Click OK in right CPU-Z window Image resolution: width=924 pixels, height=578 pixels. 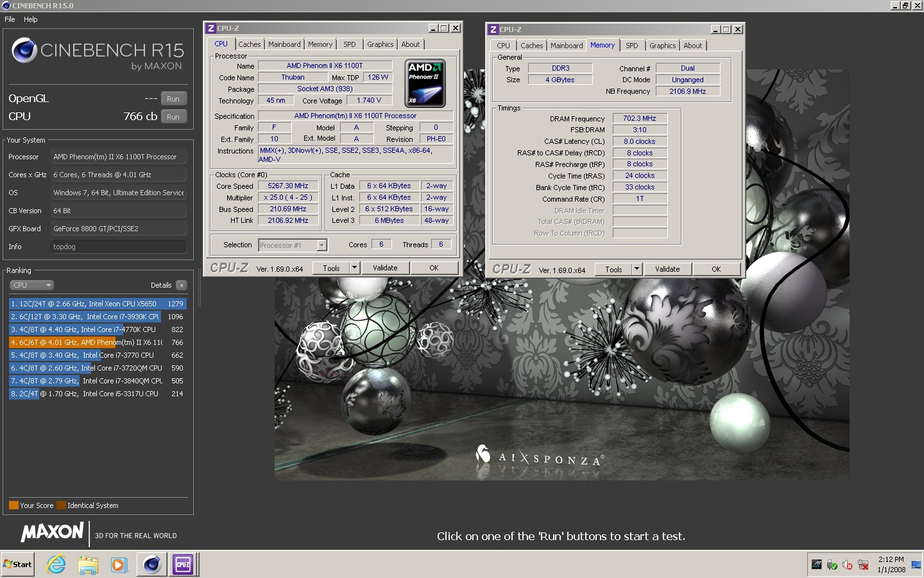point(716,269)
